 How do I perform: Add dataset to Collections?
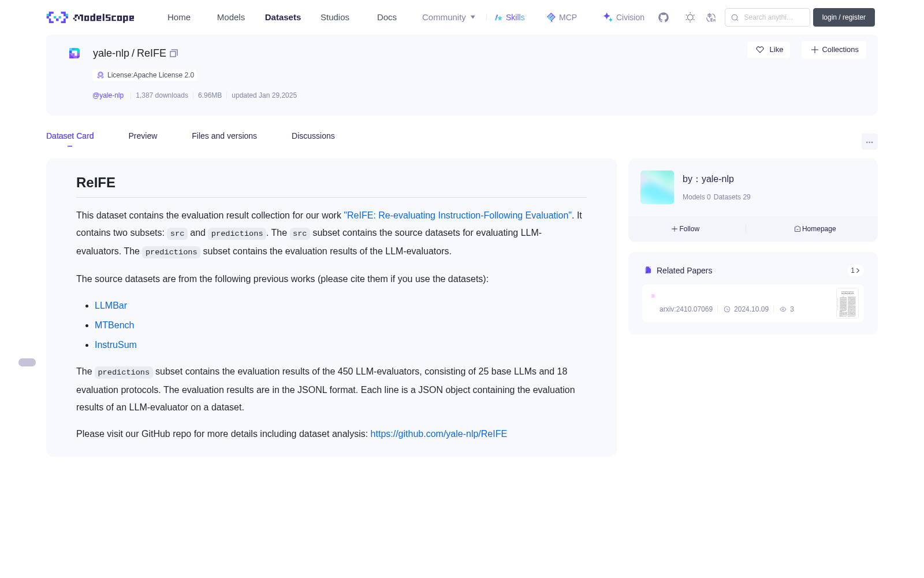pos(834,50)
